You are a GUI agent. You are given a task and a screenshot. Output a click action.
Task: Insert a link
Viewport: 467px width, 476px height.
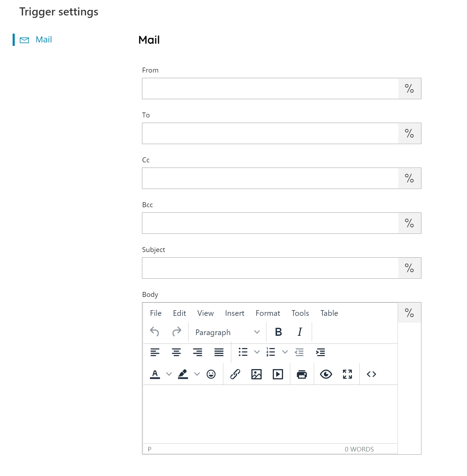[235, 374]
